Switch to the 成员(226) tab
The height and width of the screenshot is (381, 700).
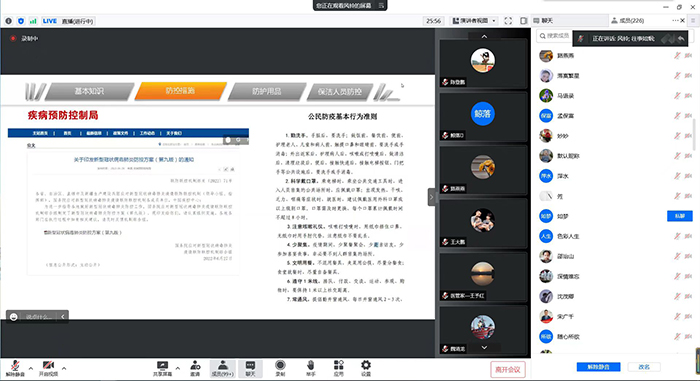(x=627, y=21)
